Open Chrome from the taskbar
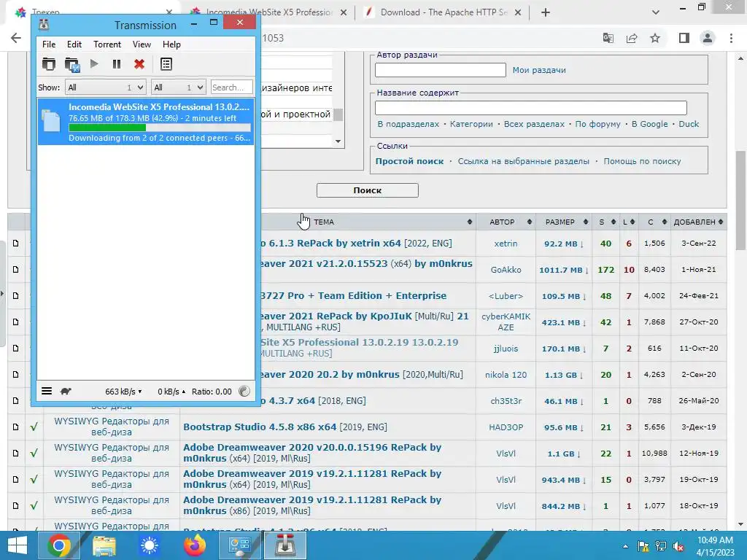Image resolution: width=747 pixels, height=560 pixels. pos(58,545)
